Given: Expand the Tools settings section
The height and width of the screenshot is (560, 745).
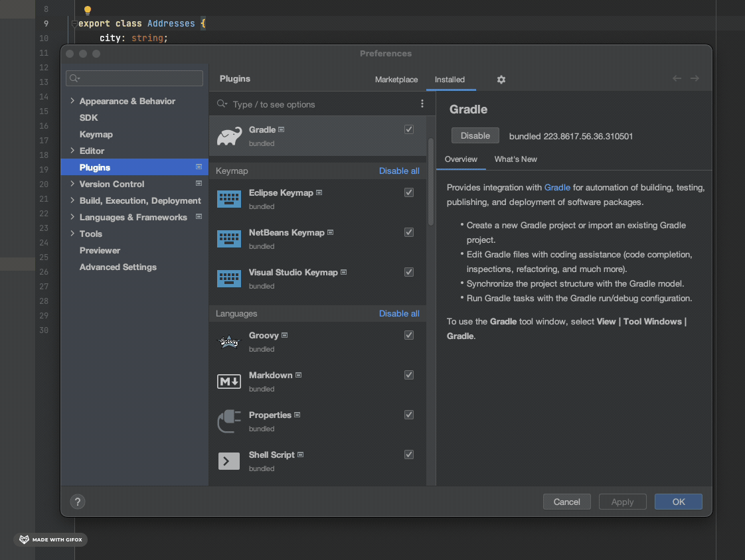Looking at the screenshot, I should (x=72, y=234).
